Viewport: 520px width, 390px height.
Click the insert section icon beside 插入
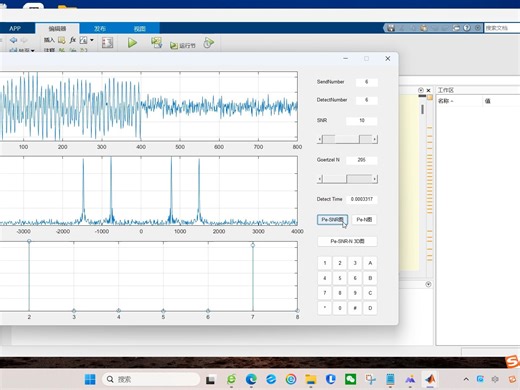click(x=62, y=40)
